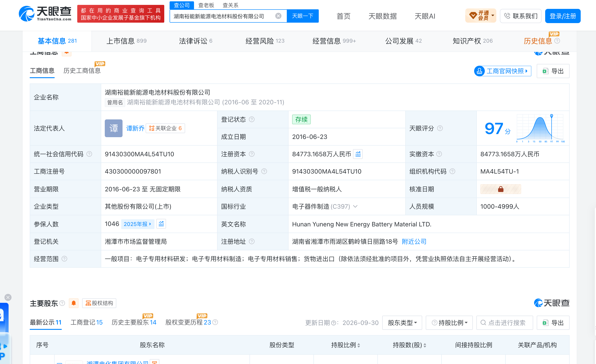The height and width of the screenshot is (364, 596).
Task: Click the 主要股东 alert bell icon
Action: [x=74, y=303]
